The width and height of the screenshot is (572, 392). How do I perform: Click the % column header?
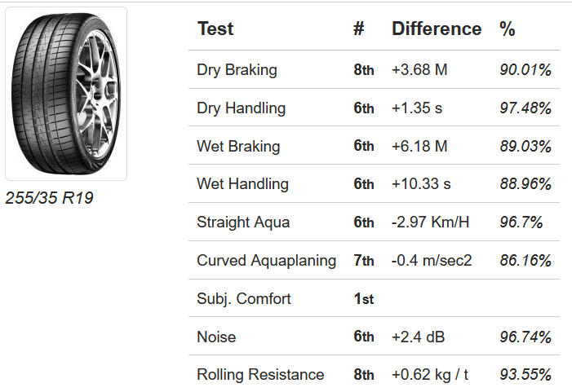click(x=508, y=29)
